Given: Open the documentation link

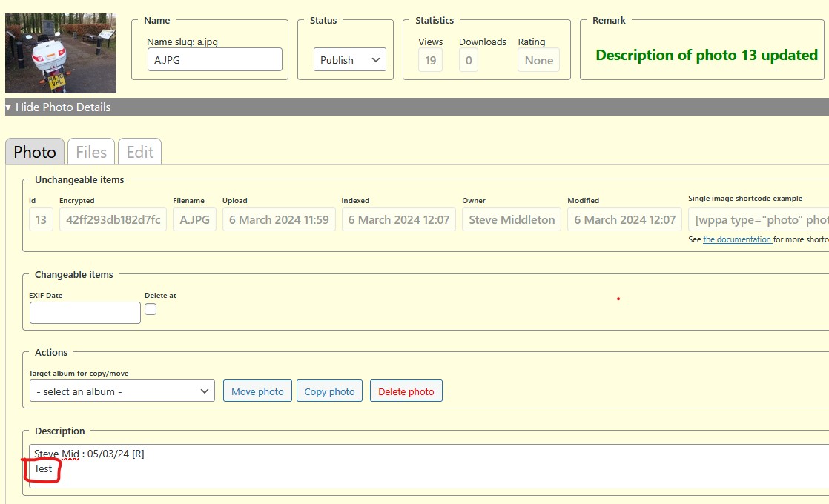Looking at the screenshot, I should pyautogui.click(x=737, y=239).
